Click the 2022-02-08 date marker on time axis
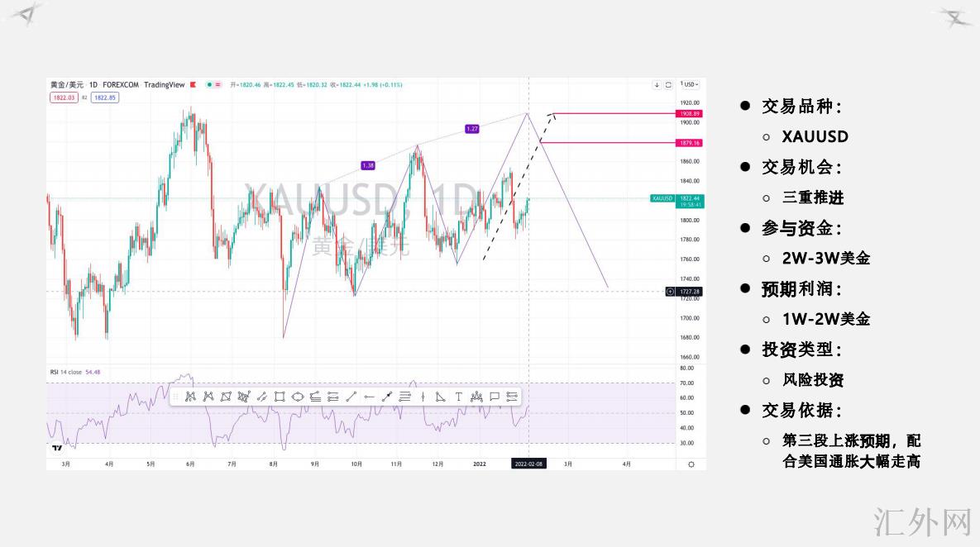This screenshot has height=547, width=980. tap(528, 464)
